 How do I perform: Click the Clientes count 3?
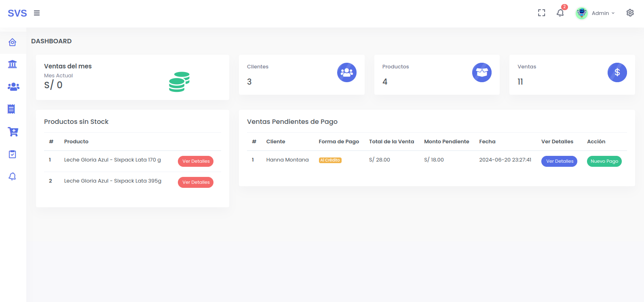249,82
